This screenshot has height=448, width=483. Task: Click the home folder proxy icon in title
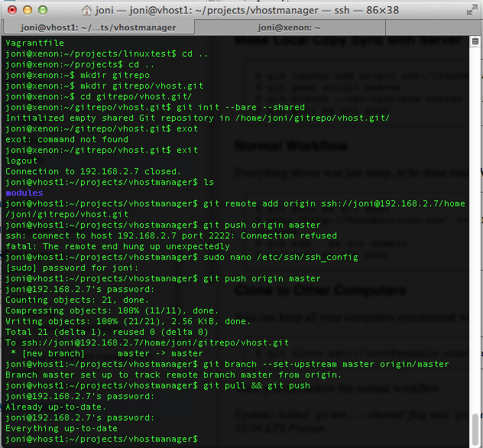86,10
